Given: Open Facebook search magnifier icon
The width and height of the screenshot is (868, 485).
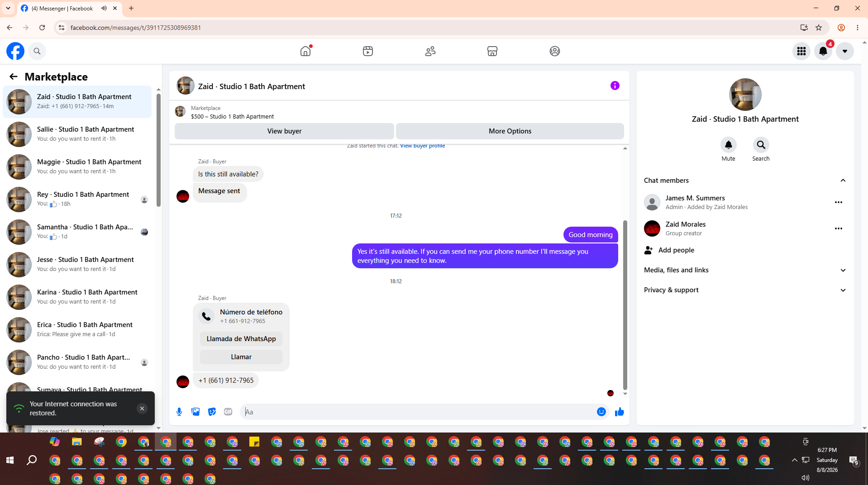Looking at the screenshot, I should point(37,51).
